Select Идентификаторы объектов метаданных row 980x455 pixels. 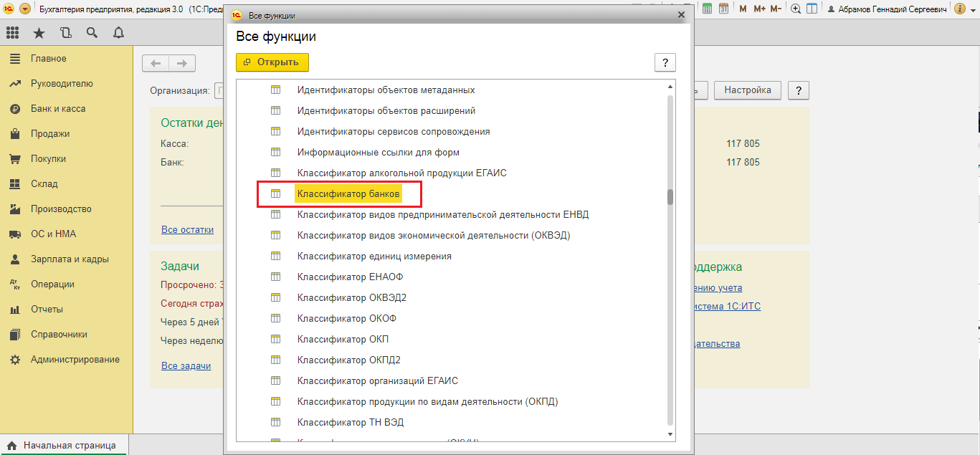386,90
